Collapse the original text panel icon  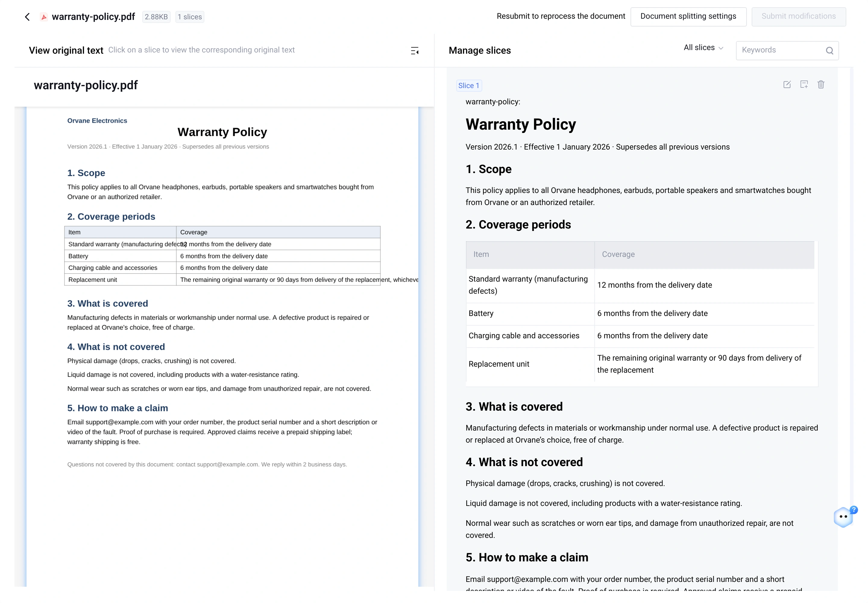click(x=414, y=51)
